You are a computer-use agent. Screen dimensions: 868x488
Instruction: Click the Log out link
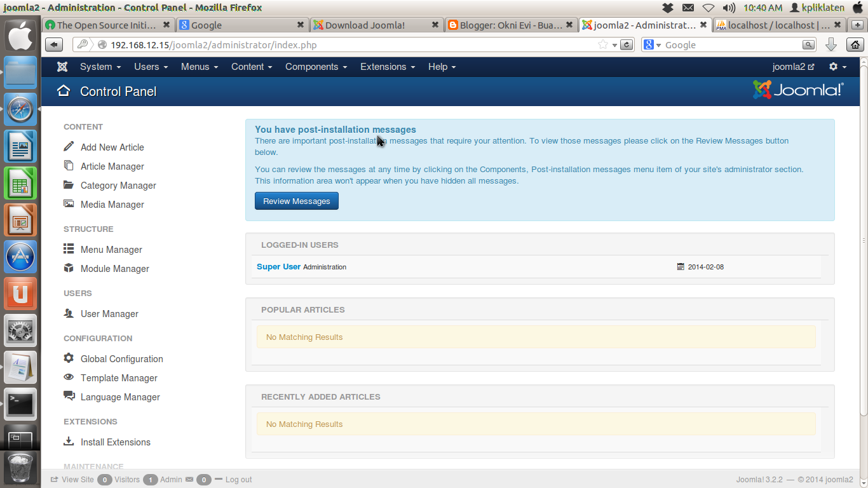233,480
